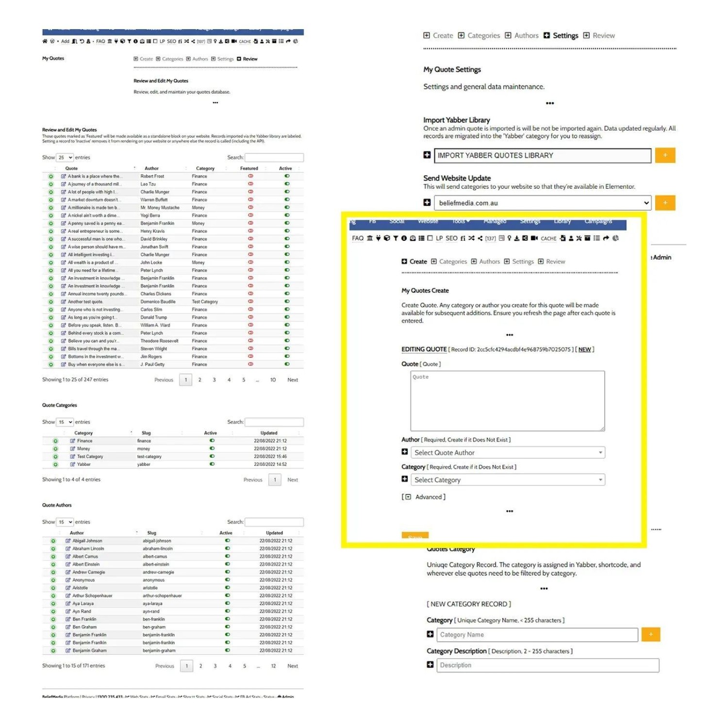Click the home icon in the left toolbar

45,41
